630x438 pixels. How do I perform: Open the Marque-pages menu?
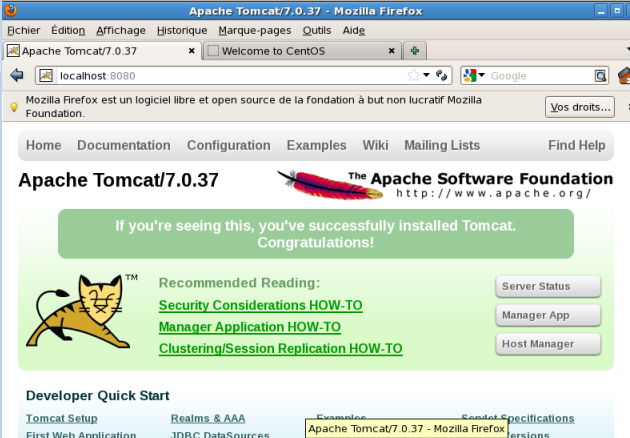(250, 30)
